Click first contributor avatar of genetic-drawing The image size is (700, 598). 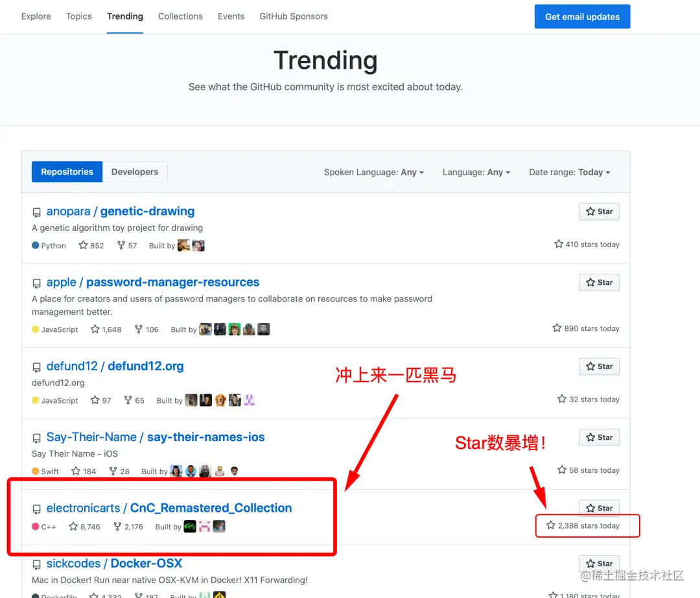(183, 246)
